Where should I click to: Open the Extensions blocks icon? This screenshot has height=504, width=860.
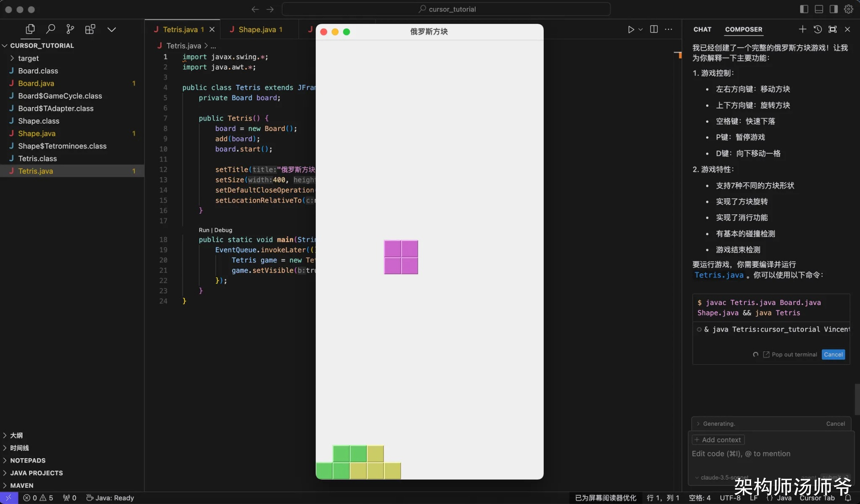tap(90, 29)
